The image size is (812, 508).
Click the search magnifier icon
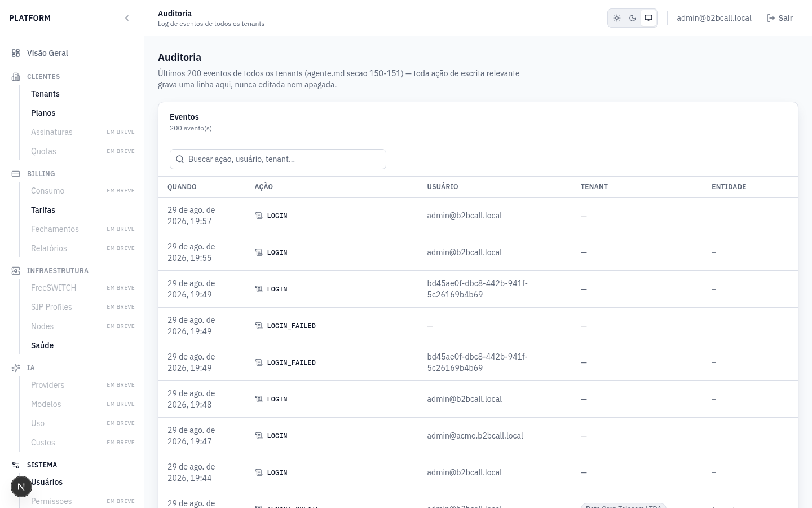[180, 159]
